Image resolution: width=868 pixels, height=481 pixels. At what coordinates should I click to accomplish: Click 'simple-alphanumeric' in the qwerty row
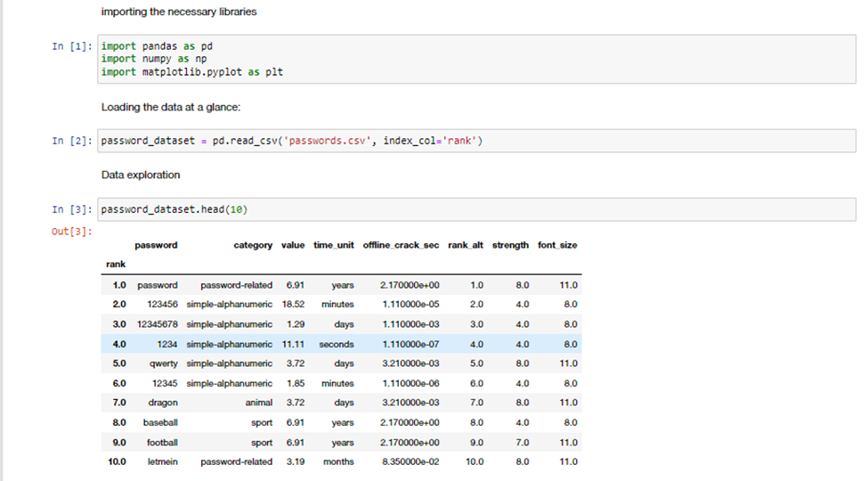point(229,363)
